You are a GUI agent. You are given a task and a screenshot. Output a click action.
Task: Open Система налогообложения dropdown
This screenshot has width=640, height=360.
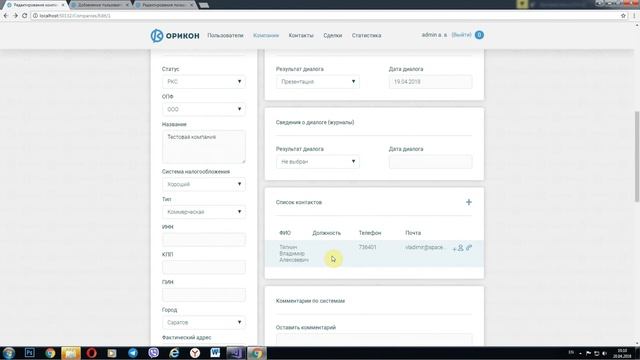click(x=204, y=184)
